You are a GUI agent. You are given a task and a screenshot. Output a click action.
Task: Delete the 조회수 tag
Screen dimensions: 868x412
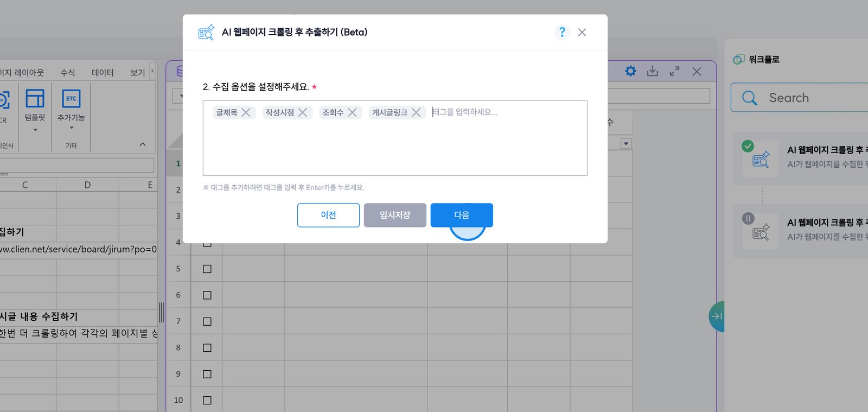click(352, 112)
